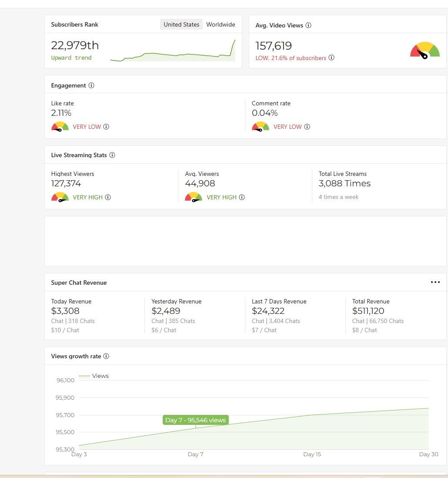
Task: Click the Day 7 - 95,546 views tooltip
Action: point(196,420)
